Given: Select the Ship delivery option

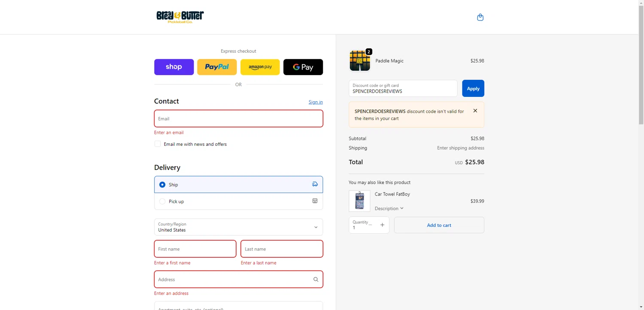Looking at the screenshot, I should (238, 184).
